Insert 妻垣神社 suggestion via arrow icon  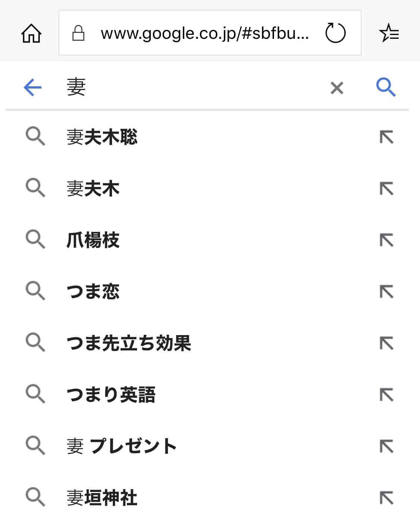click(x=386, y=498)
